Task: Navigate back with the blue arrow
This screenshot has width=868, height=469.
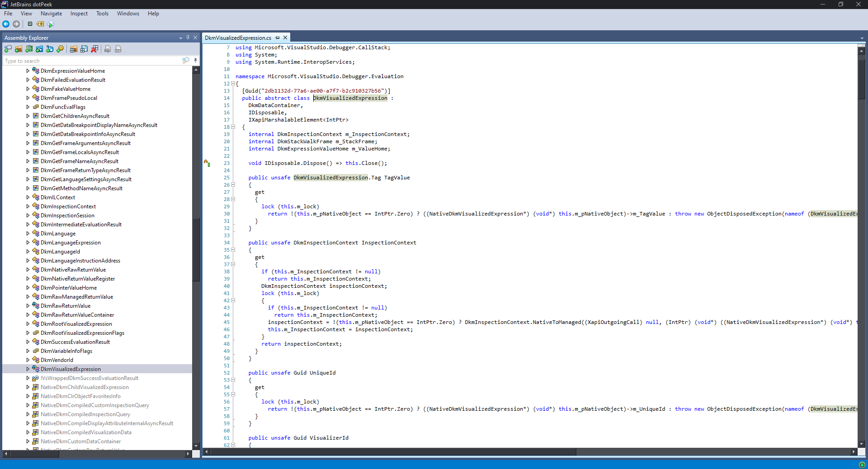Action: point(6,24)
